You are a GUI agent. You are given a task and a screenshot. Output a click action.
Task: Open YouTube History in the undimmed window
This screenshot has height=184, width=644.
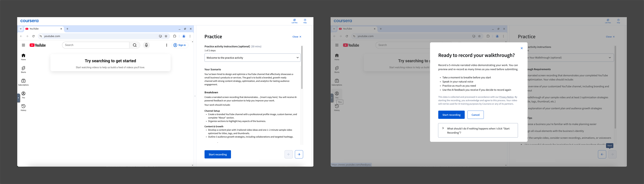[x=24, y=108]
